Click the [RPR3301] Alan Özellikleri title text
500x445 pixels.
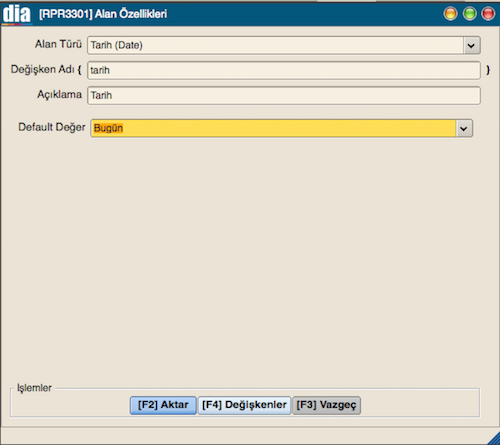pyautogui.click(x=103, y=14)
